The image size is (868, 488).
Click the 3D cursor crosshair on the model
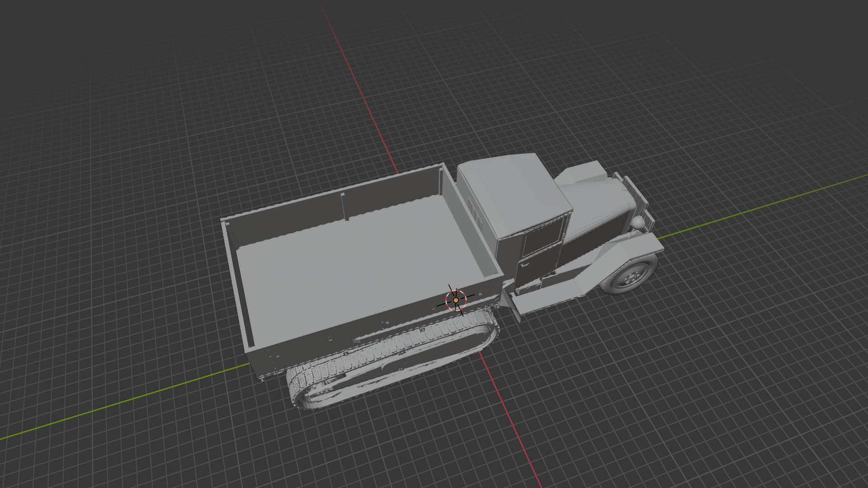[456, 300]
